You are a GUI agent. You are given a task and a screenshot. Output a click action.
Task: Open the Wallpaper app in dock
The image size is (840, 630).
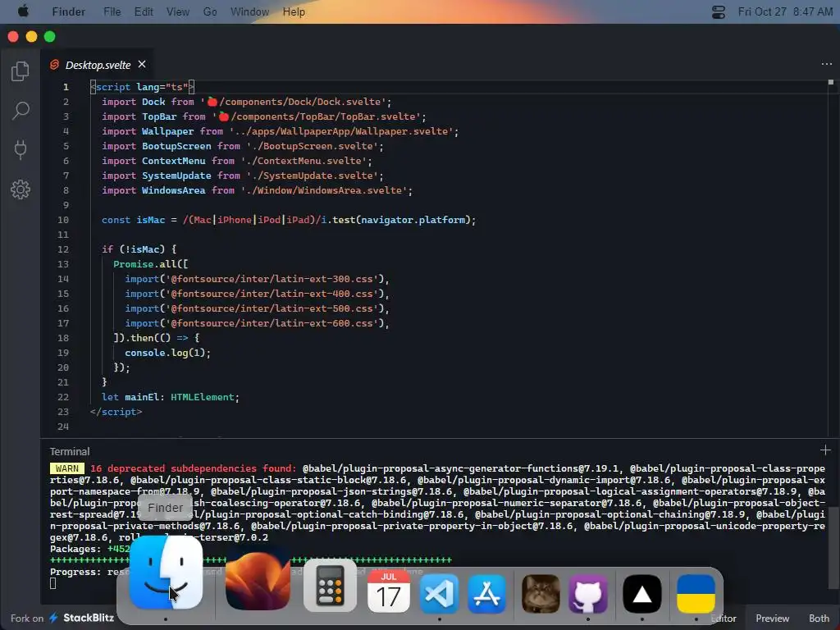(x=258, y=580)
